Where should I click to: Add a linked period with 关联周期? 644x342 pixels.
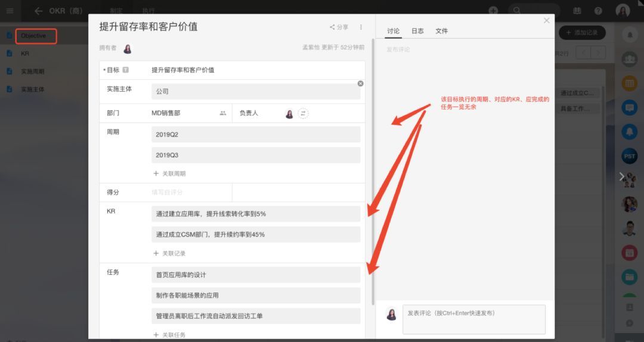coord(169,173)
